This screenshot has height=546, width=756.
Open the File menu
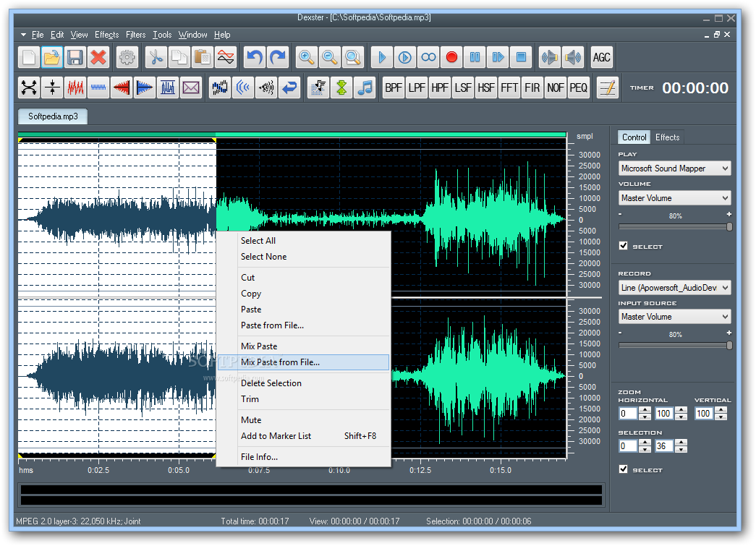pos(38,35)
